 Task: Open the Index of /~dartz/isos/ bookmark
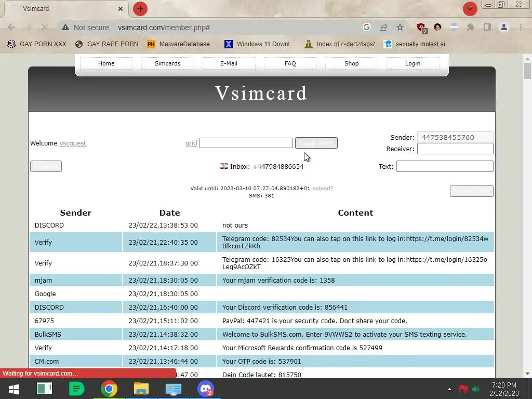click(x=340, y=44)
